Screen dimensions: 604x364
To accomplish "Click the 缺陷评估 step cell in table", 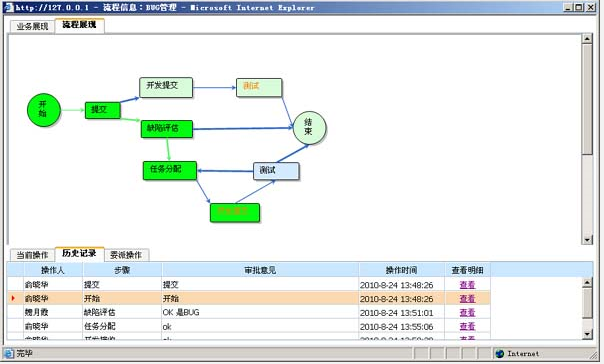I will [122, 312].
